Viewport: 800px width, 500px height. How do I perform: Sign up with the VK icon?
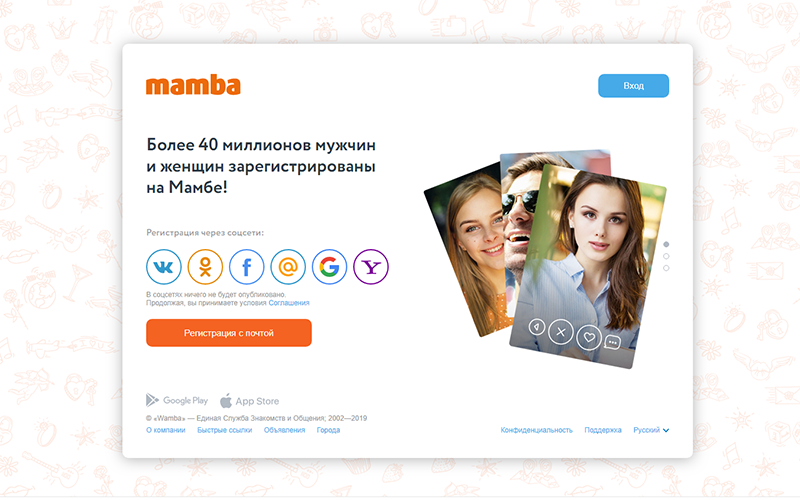(x=164, y=266)
